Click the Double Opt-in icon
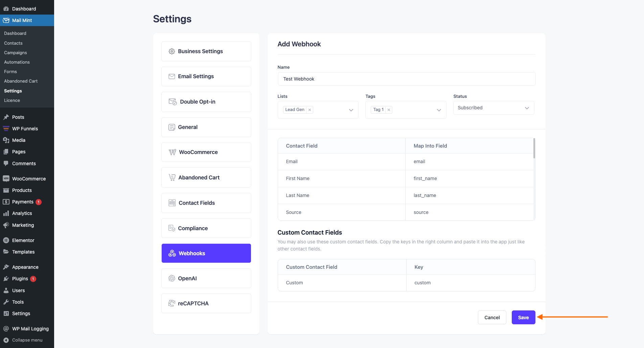The width and height of the screenshot is (644, 348). pyautogui.click(x=172, y=102)
